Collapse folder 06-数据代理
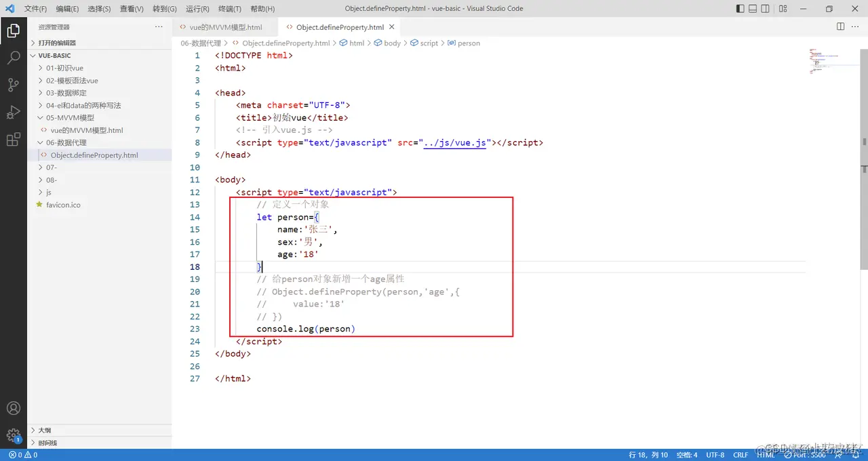This screenshot has width=868, height=461. (x=100, y=142)
